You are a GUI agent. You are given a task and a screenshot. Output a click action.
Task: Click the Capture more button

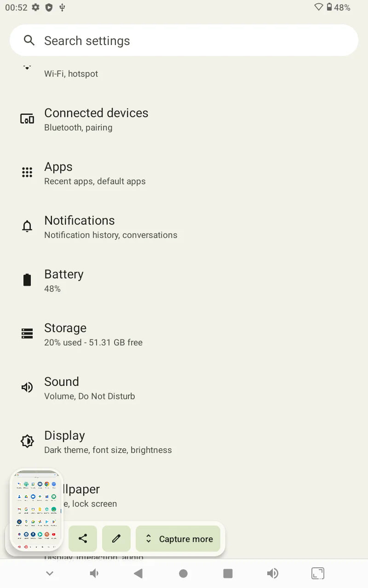[178, 538]
